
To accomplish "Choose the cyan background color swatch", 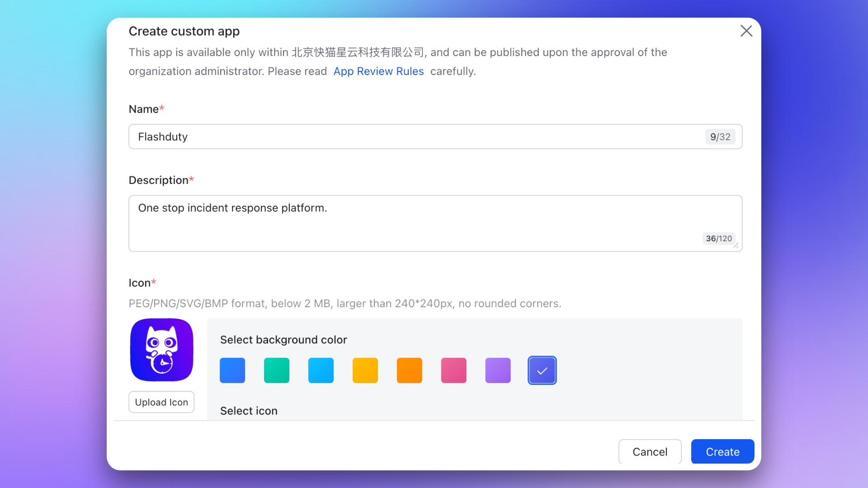I will click(x=321, y=371).
